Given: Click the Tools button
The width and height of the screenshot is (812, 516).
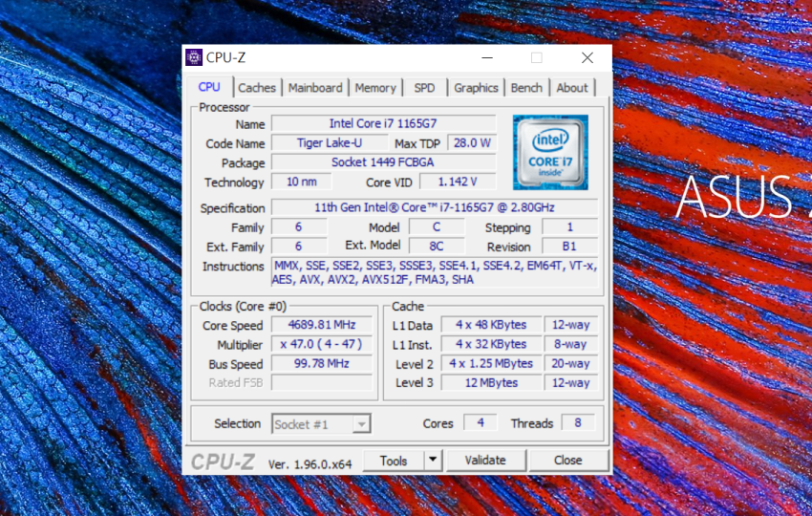Looking at the screenshot, I should 394,461.
